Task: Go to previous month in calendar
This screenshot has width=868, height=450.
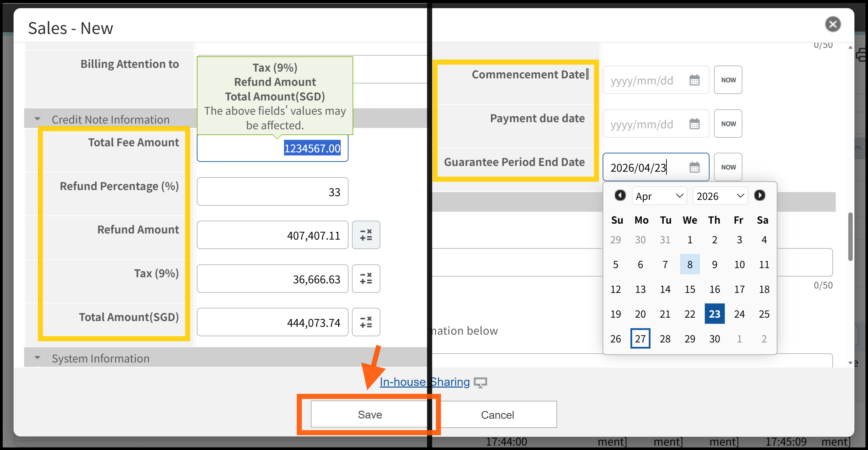Action: [620, 195]
